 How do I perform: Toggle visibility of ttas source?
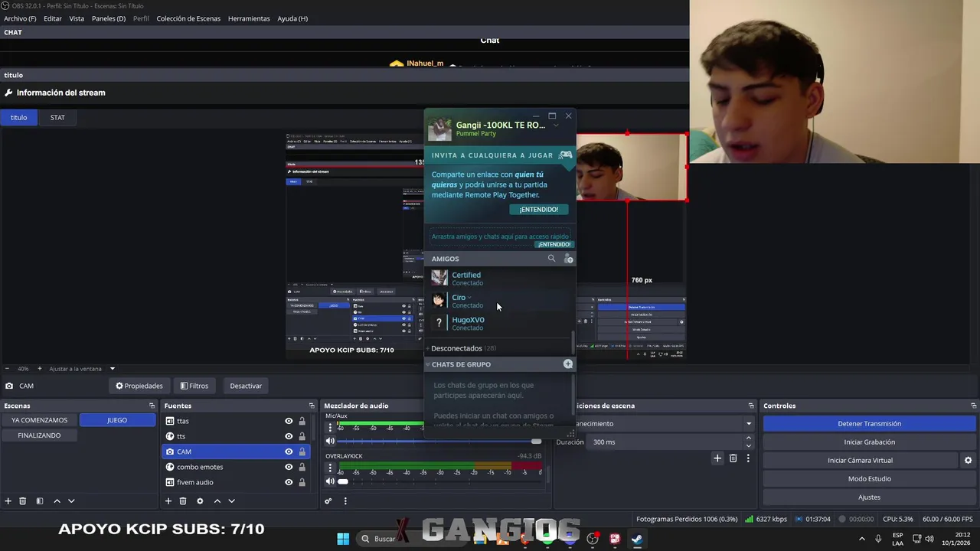coord(289,421)
